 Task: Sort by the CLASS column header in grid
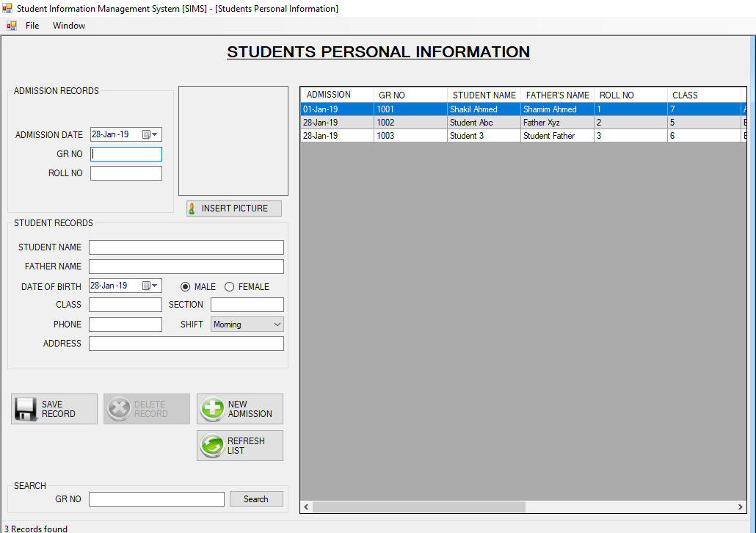click(x=704, y=95)
